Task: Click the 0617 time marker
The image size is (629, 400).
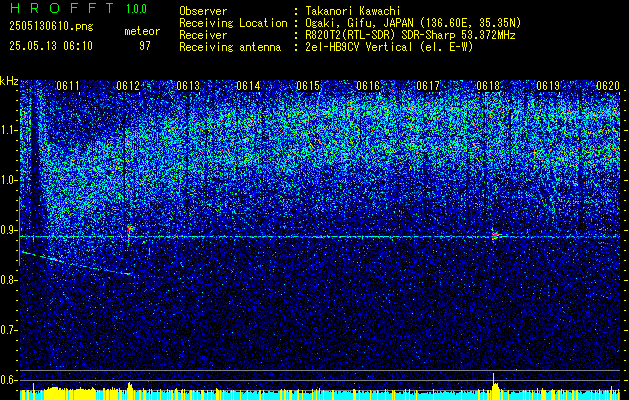Action: [428, 86]
